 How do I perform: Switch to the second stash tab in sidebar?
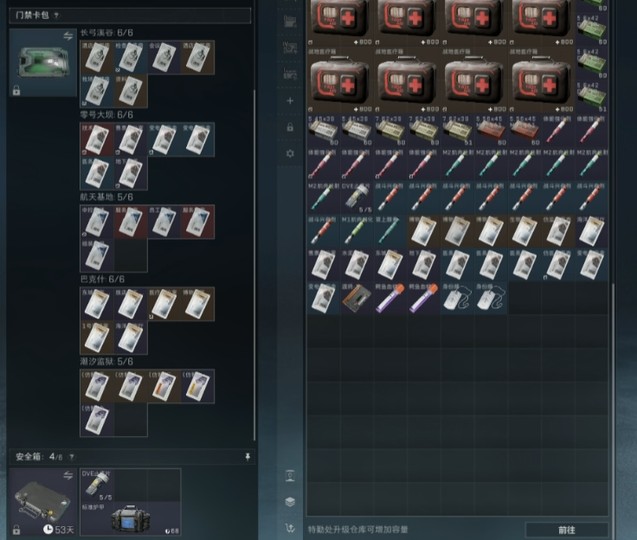pos(290,47)
